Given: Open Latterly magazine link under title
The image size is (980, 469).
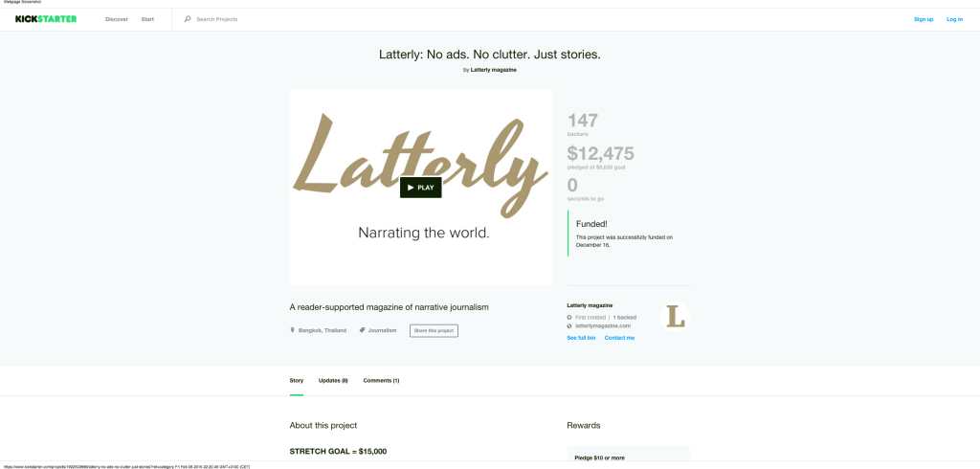Looking at the screenshot, I should pyautogui.click(x=494, y=70).
